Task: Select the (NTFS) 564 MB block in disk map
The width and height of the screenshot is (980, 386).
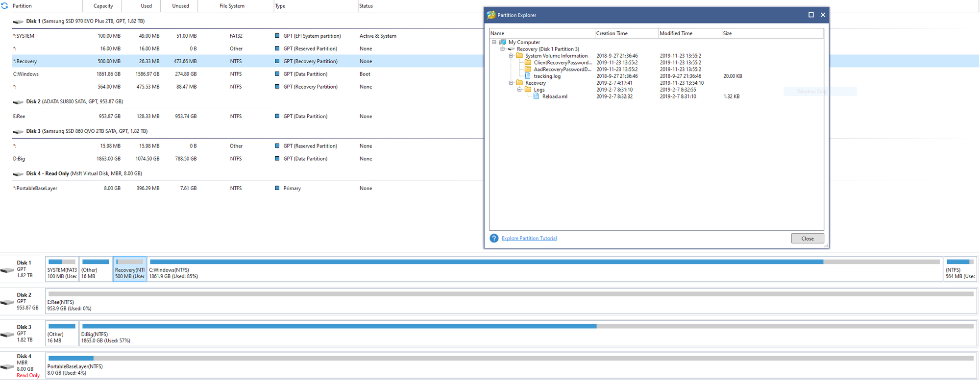Action: [x=960, y=269]
